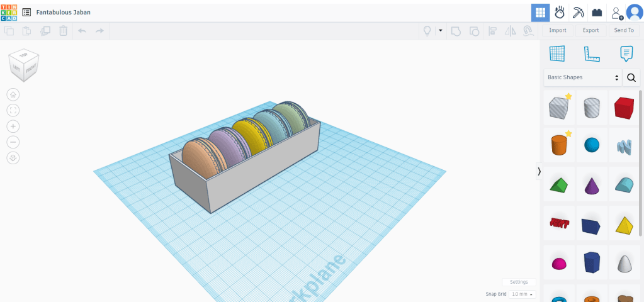Toggle Show all light bulb icon
644x302 pixels.
pos(427,30)
